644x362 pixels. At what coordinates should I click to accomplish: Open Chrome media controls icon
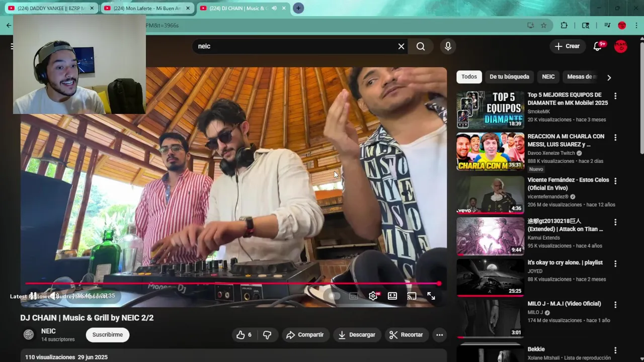click(607, 25)
